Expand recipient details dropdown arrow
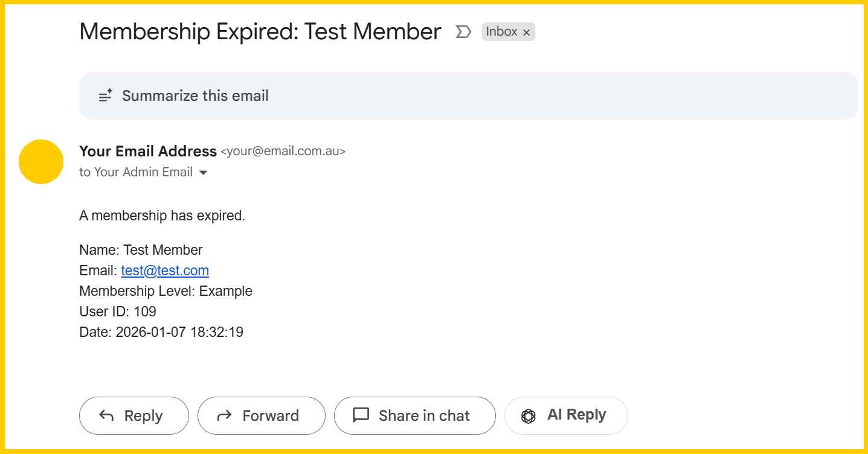This screenshot has height=454, width=868. [x=204, y=173]
